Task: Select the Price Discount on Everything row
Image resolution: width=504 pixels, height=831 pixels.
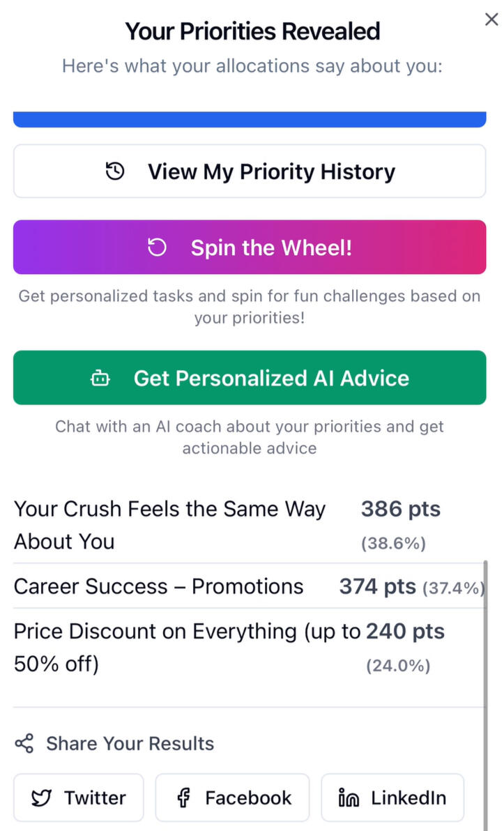Action: (187, 648)
